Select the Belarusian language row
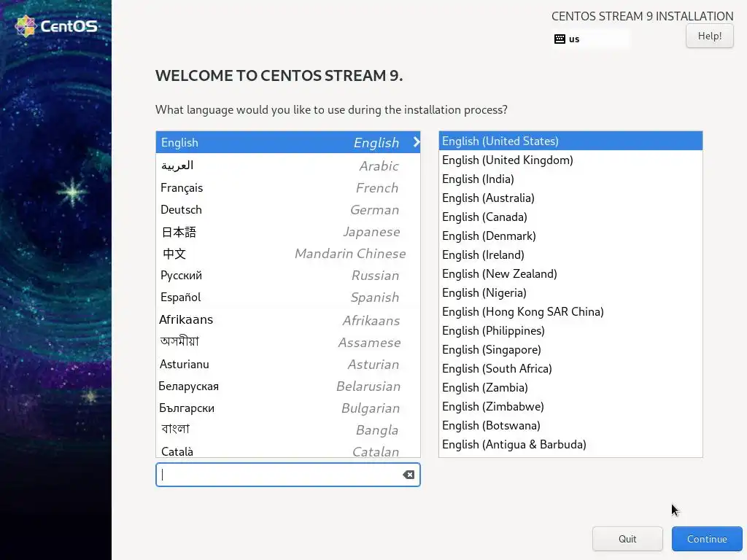 [x=287, y=386]
